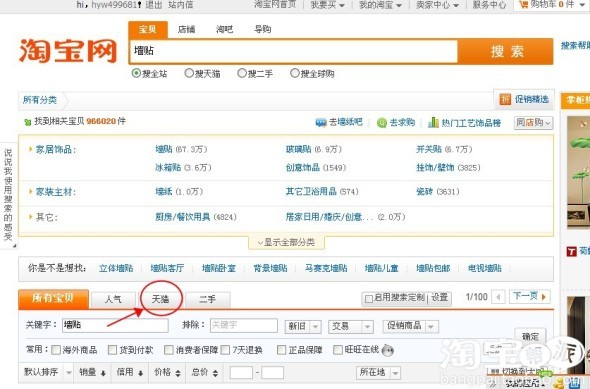590x389 pixels.
Task: Click 确定 confirm button
Action: pos(530,336)
